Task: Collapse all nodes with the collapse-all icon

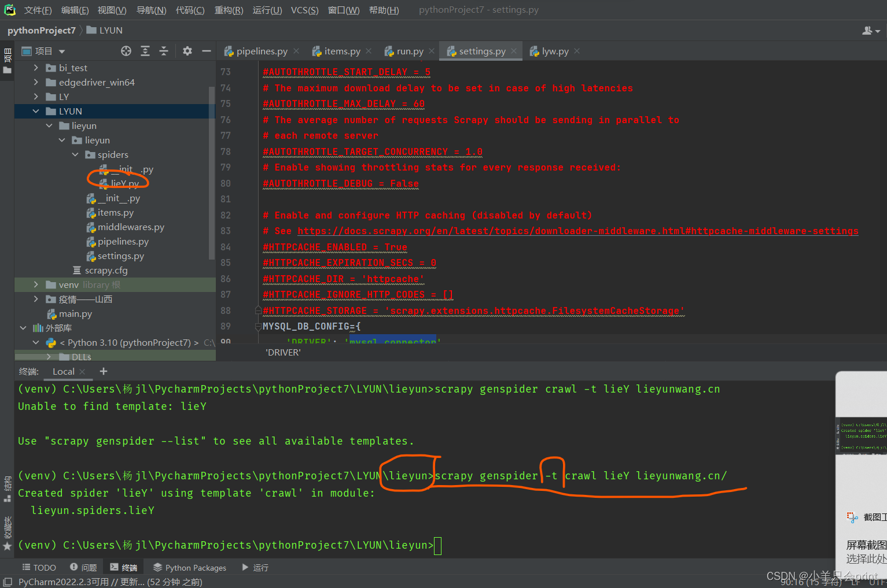Action: [164, 51]
